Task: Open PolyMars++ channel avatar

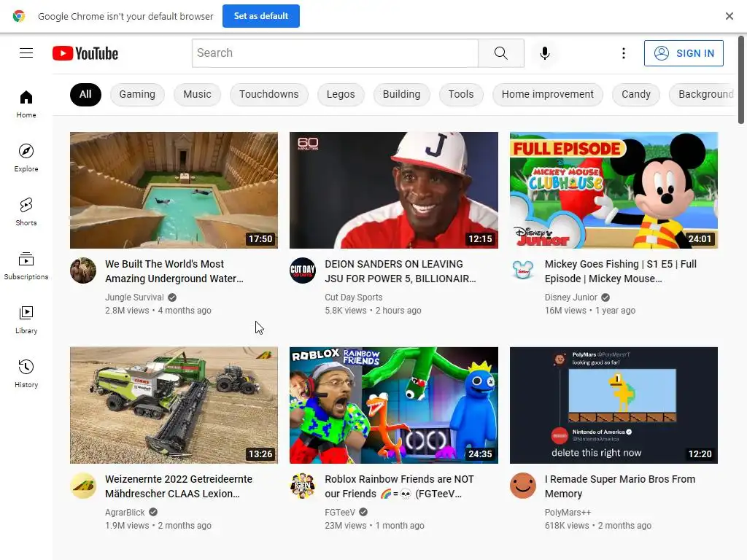Action: [x=523, y=486]
